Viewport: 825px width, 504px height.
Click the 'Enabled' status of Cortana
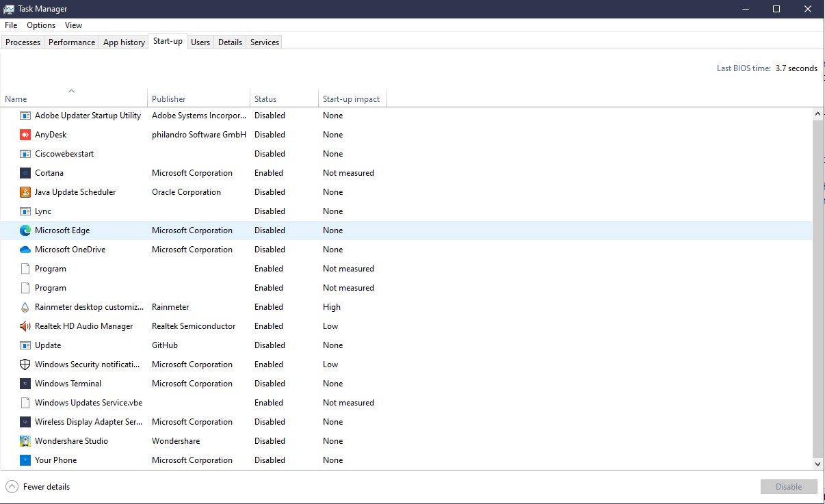click(x=269, y=173)
